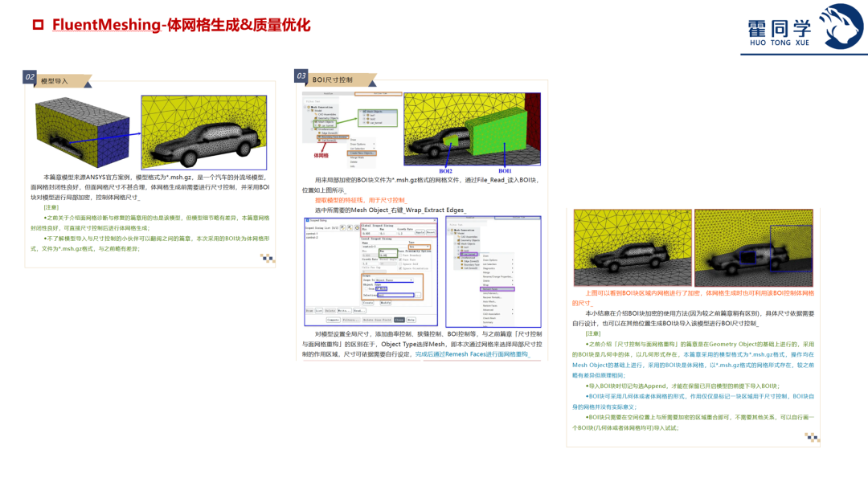Select the purple-boxed car_tunnel tree item
Screen dimensions: 868x486
[469, 254]
